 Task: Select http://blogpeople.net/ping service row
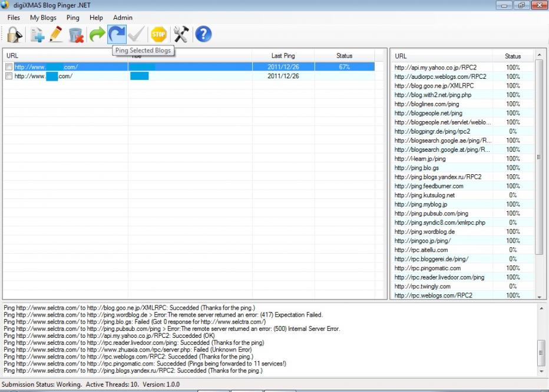point(462,112)
